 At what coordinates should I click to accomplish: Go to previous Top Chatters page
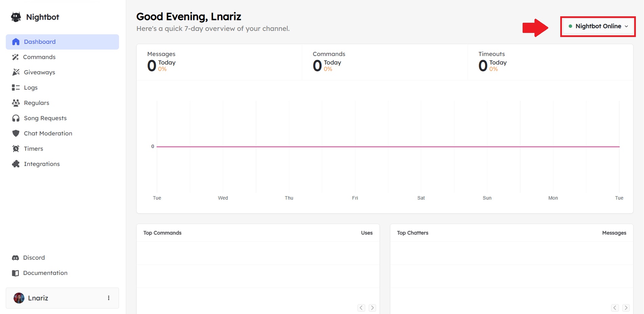coord(615,308)
